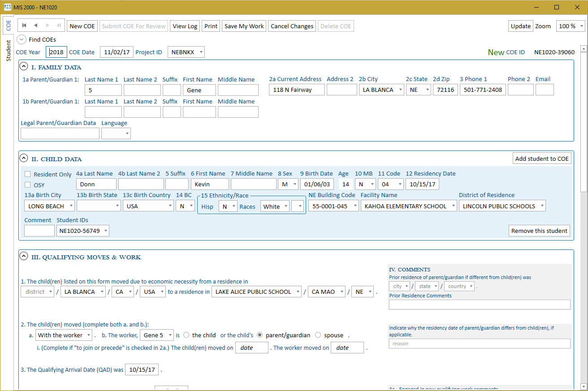This screenshot has height=391, width=588.
Task: Click the Update button
Action: tap(521, 26)
